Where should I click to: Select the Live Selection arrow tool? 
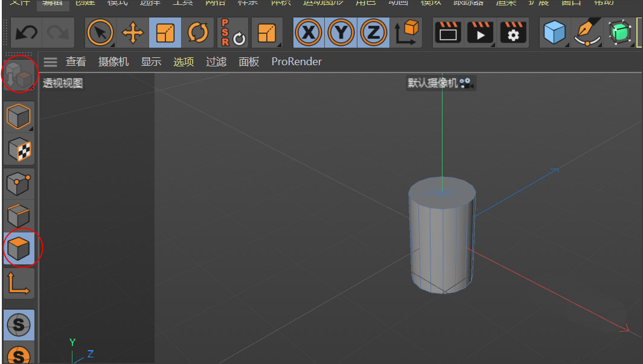click(x=100, y=34)
